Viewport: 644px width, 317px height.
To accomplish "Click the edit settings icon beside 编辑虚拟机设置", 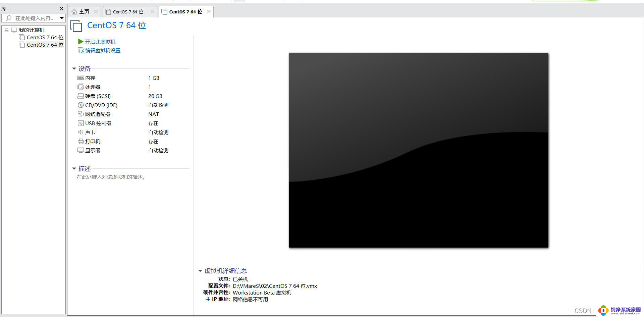I will click(x=80, y=50).
